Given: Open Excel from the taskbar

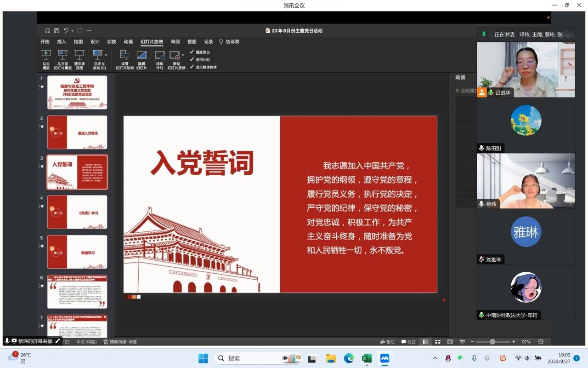Looking at the screenshot, I should pyautogui.click(x=367, y=358).
